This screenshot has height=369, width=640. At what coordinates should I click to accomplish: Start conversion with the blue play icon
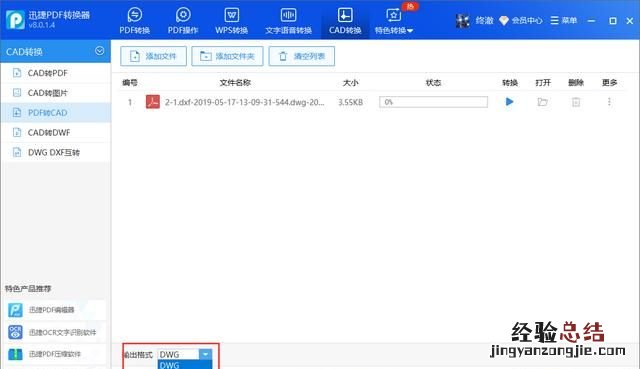click(509, 102)
